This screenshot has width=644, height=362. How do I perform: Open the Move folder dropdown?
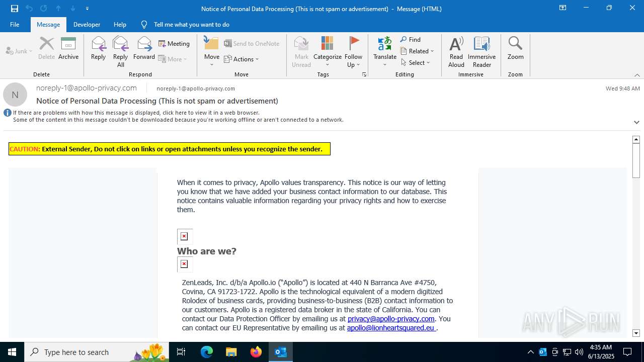[211, 51]
